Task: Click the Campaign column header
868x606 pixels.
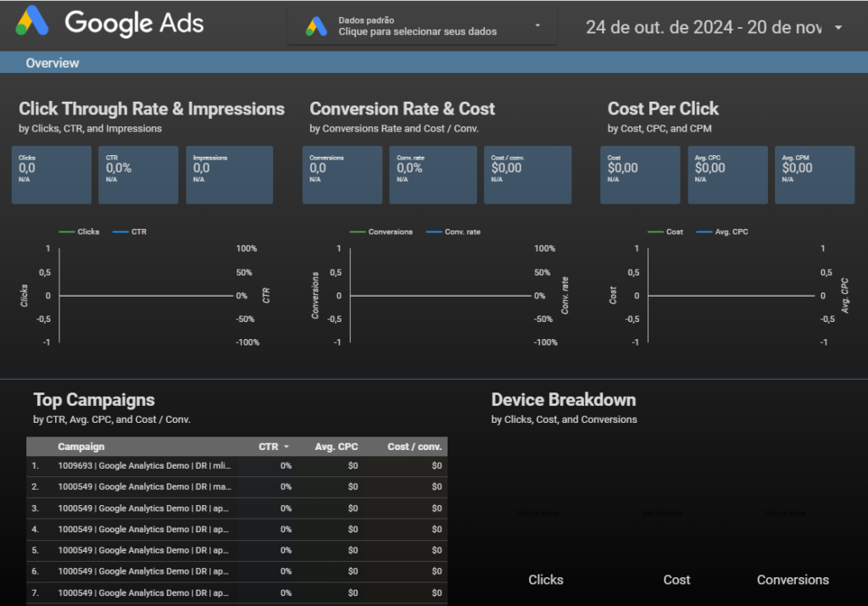Action: tap(81, 447)
